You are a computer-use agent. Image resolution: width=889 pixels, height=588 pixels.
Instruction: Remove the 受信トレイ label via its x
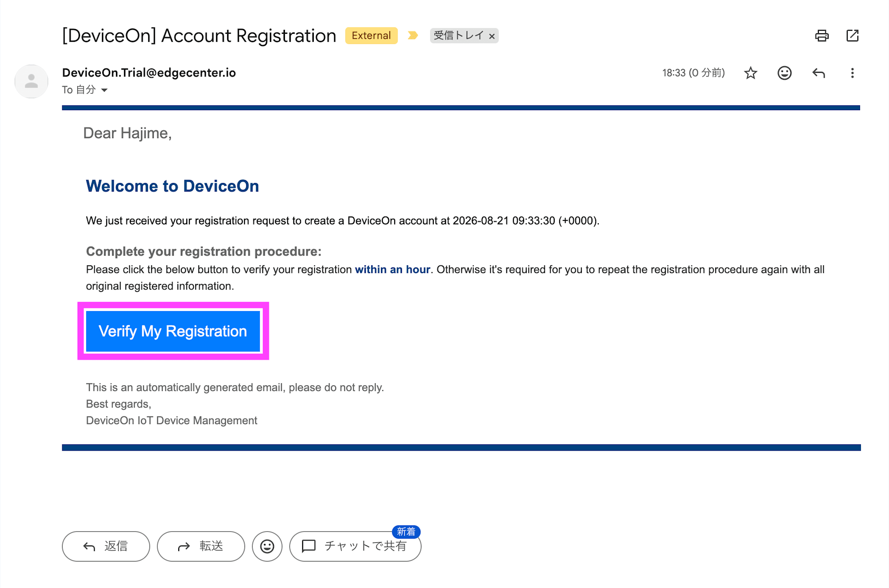pyautogui.click(x=492, y=36)
